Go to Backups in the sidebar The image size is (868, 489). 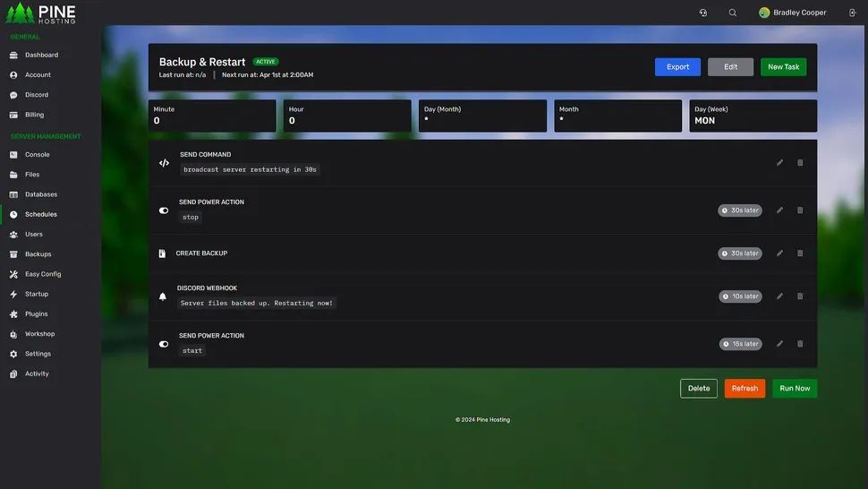coord(38,254)
